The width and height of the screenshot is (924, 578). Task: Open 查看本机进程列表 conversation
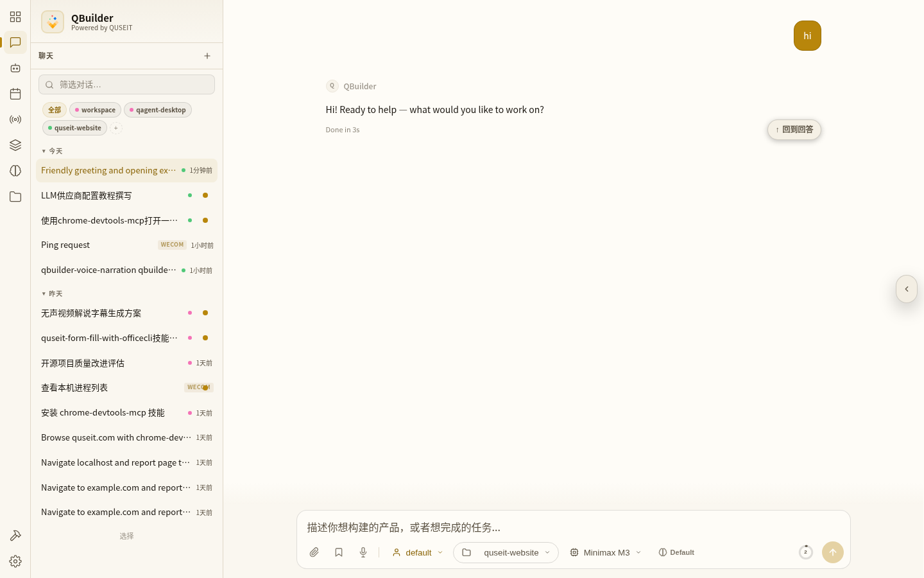126,387
